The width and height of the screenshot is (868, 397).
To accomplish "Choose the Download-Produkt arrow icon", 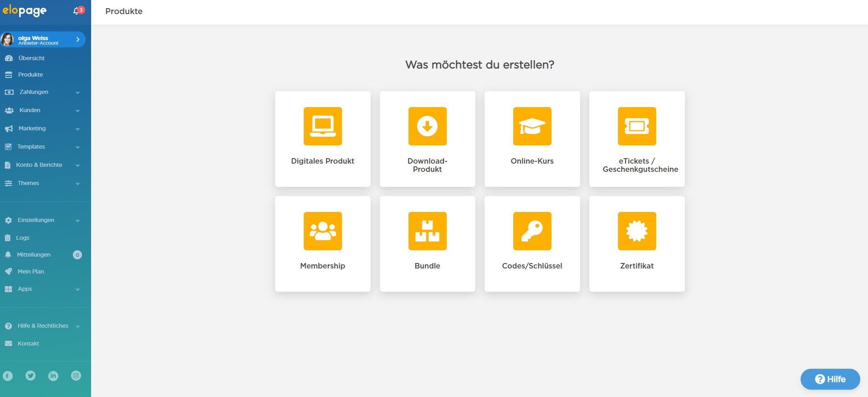I will (427, 126).
